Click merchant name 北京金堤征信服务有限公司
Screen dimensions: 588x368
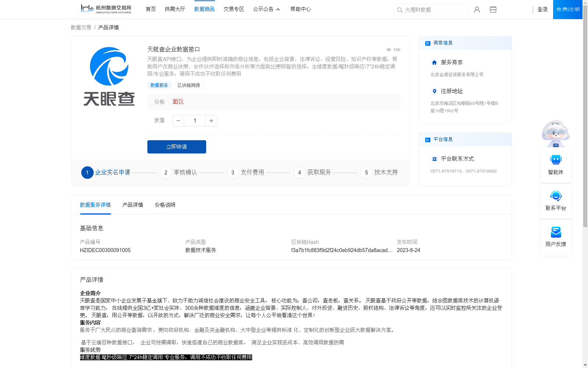click(x=457, y=75)
